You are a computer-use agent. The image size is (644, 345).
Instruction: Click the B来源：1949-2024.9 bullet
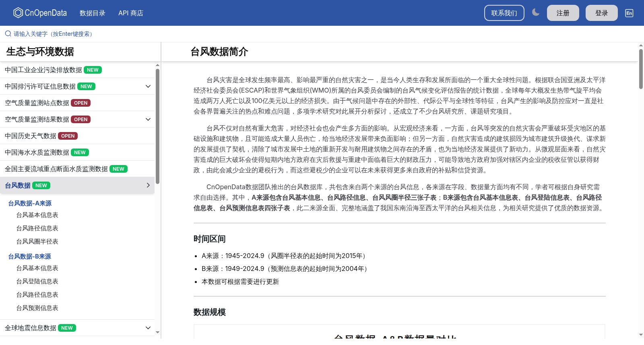pos(286,269)
